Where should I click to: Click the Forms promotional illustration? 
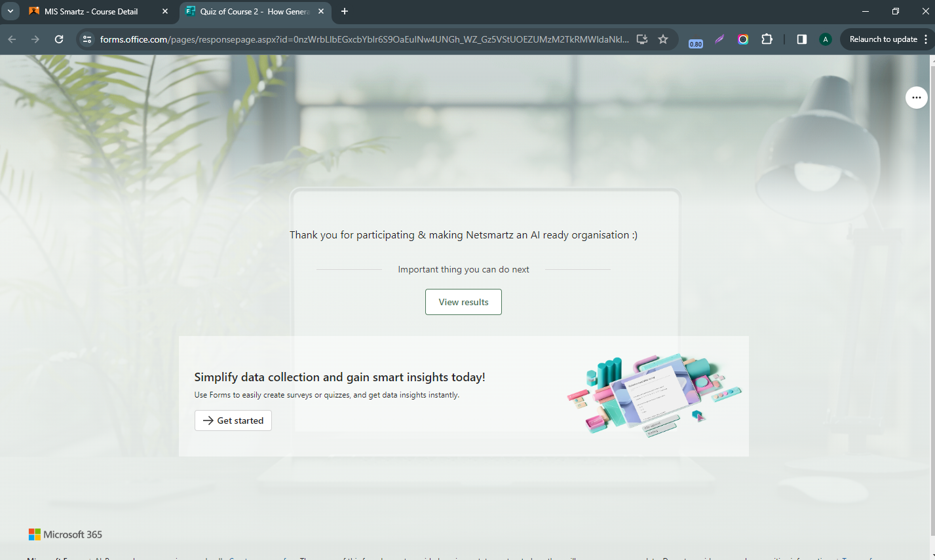[x=654, y=395]
